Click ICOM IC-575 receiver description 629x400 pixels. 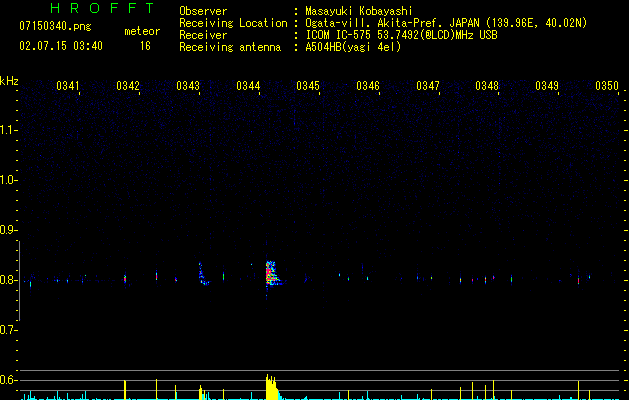(401, 35)
